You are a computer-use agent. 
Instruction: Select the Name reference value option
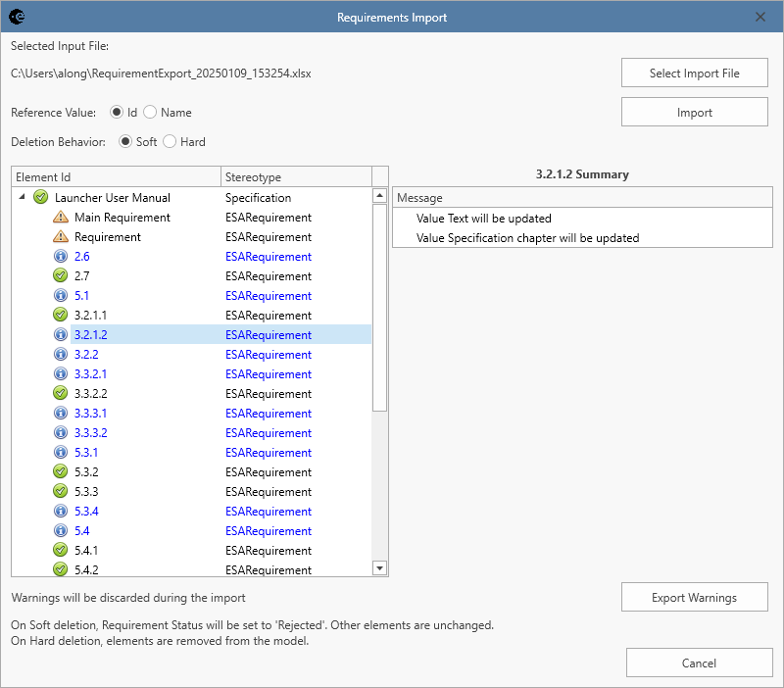[148, 112]
